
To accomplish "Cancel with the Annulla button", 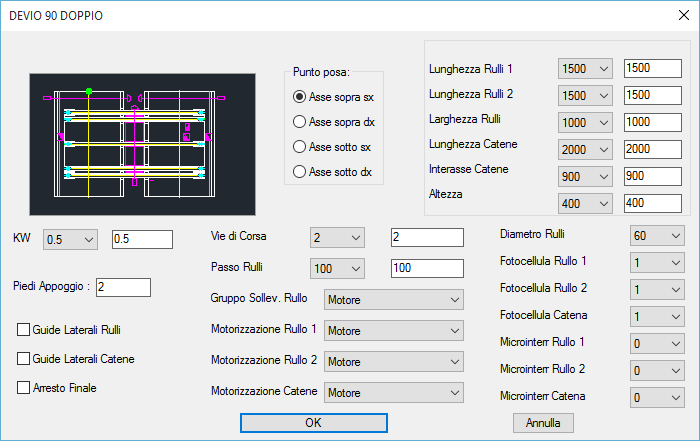I will 543,423.
